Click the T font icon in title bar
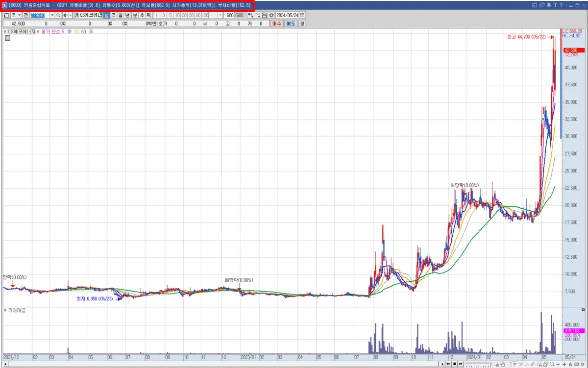The width and height of the screenshot is (588, 368). 555,5
